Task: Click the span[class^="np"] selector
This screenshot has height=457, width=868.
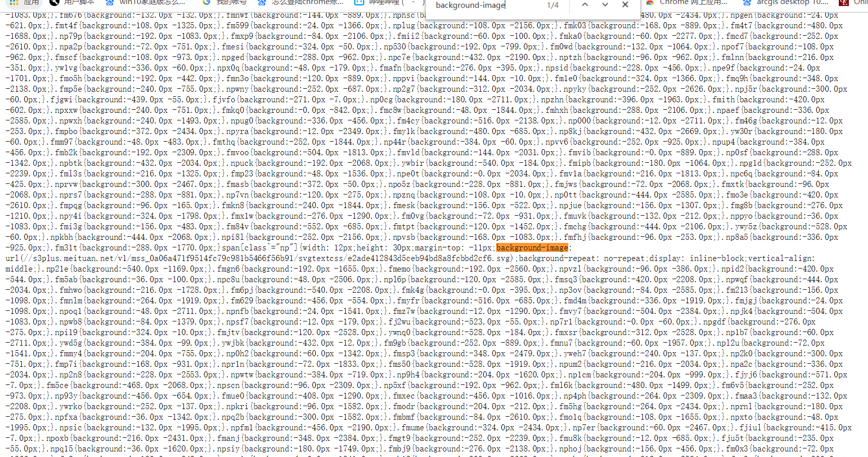Action: (x=259, y=247)
